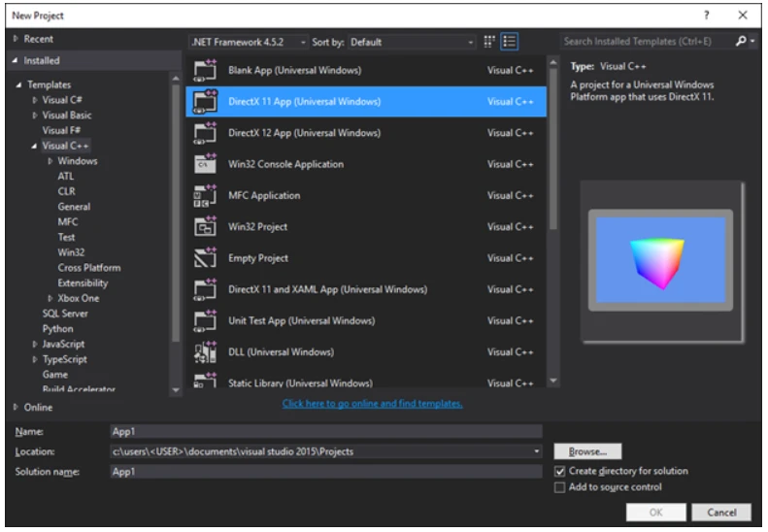
Task: Click the template list scroll down arrow
Action: (553, 381)
